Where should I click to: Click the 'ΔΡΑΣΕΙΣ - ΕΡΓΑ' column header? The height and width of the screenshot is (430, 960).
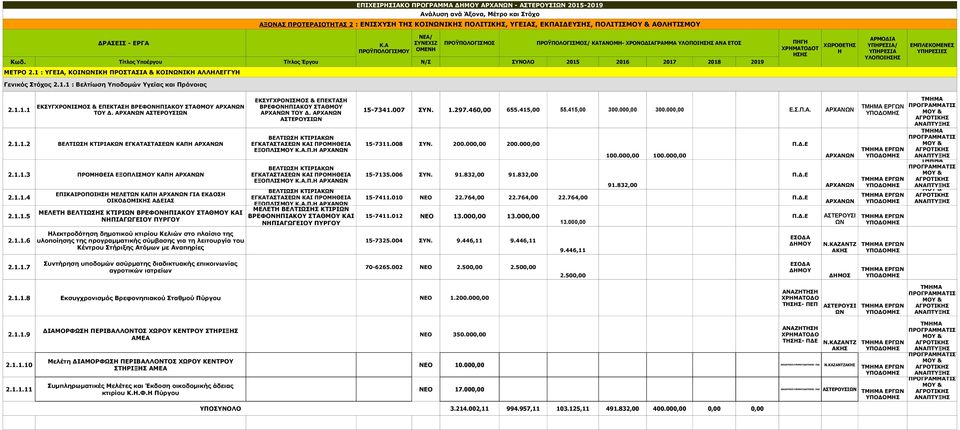tap(124, 43)
